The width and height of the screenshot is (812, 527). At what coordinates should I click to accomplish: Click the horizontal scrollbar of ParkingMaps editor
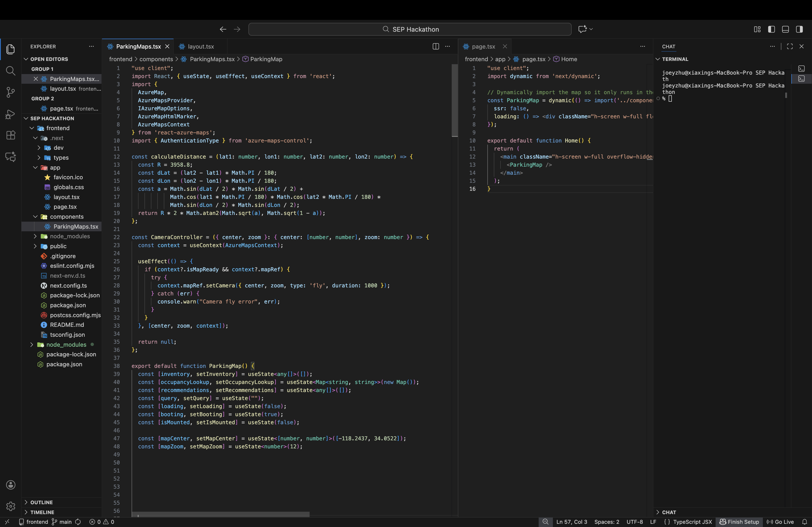point(220,514)
